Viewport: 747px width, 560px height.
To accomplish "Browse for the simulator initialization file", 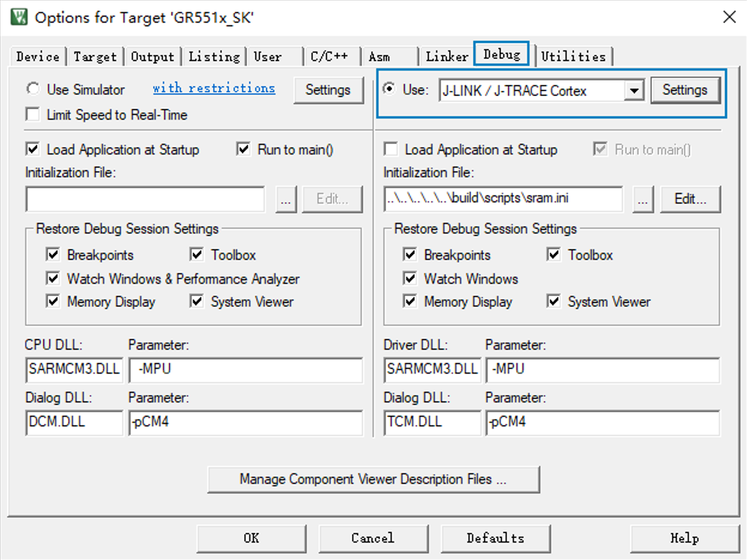I will click(x=286, y=199).
